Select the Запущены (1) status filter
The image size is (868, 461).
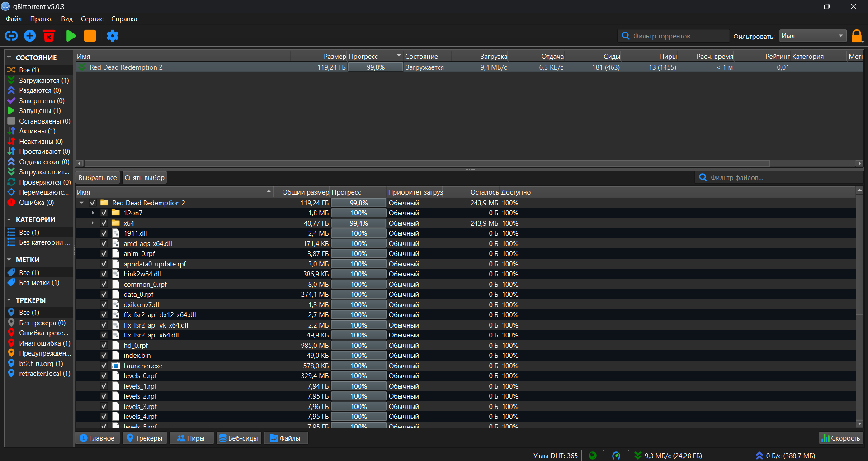click(38, 111)
